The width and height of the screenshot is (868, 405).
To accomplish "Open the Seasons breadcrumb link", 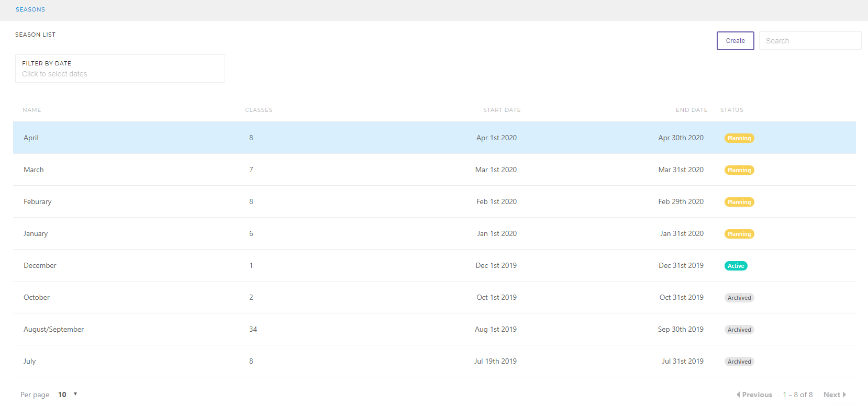I will pyautogui.click(x=30, y=9).
